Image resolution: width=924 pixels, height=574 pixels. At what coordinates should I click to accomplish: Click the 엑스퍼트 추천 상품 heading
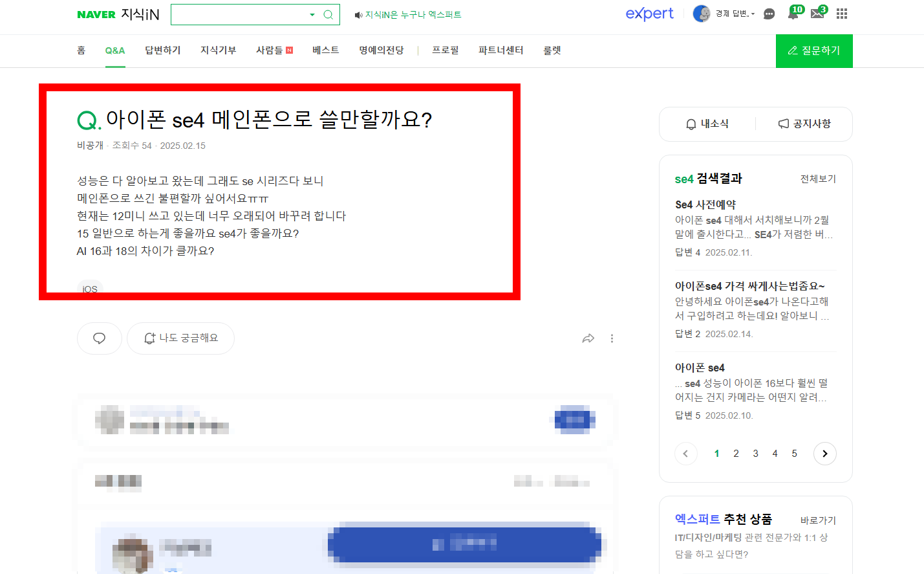click(x=724, y=519)
